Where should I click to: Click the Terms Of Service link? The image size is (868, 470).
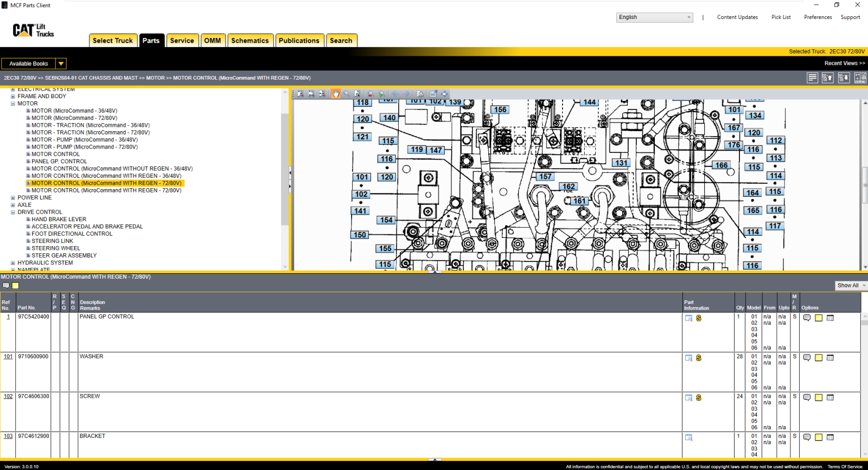[845, 467]
